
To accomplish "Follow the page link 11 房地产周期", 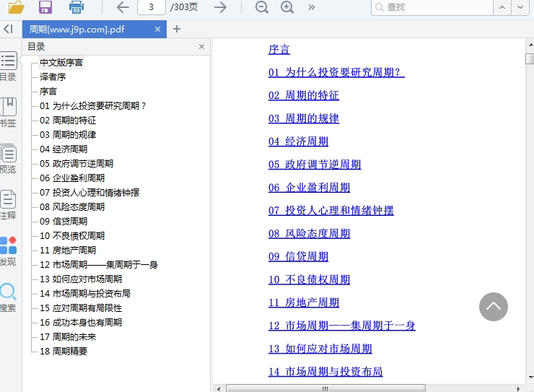I will pyautogui.click(x=304, y=302).
